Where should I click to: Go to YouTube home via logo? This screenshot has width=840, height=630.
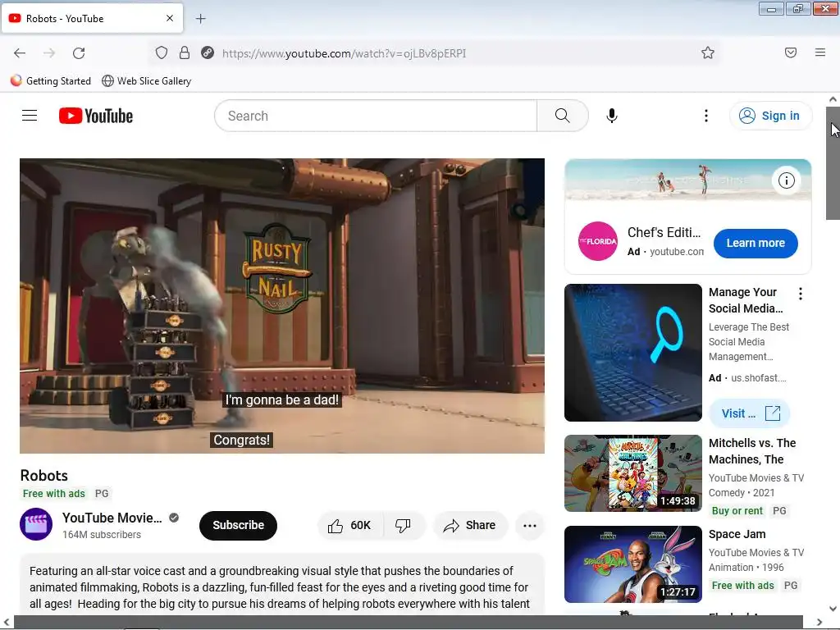[96, 116]
